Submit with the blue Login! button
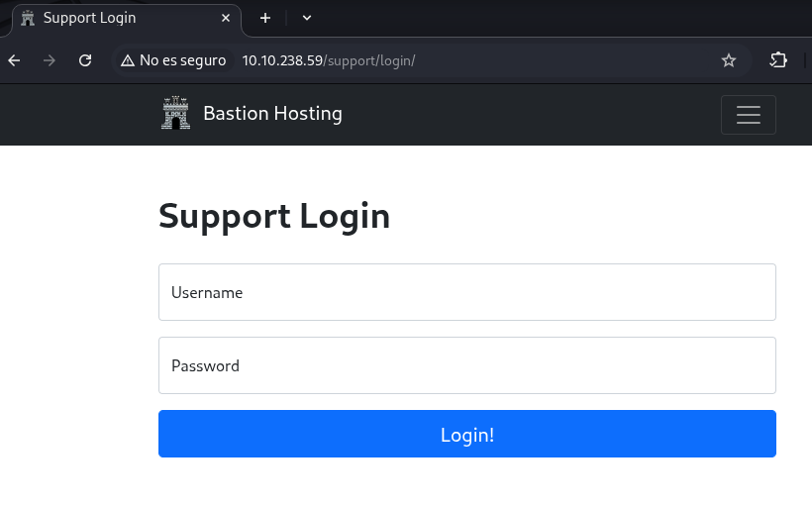The image size is (812, 507). (467, 434)
